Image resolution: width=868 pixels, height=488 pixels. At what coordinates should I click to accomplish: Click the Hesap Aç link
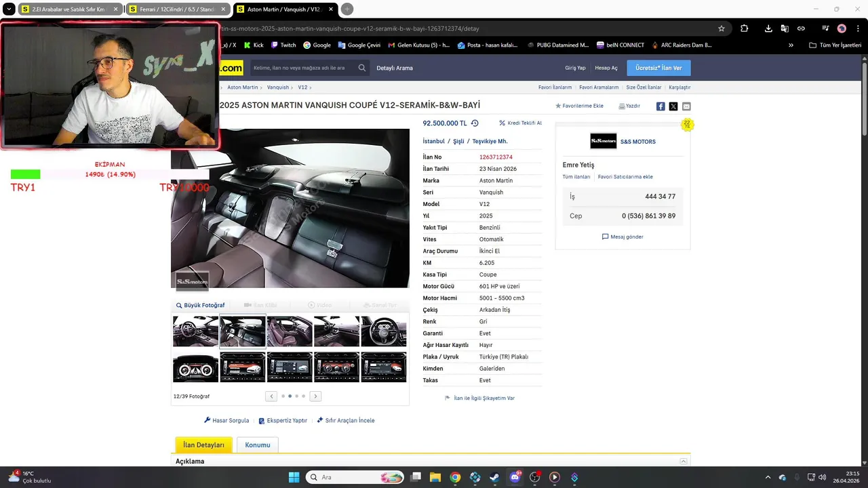pyautogui.click(x=606, y=68)
